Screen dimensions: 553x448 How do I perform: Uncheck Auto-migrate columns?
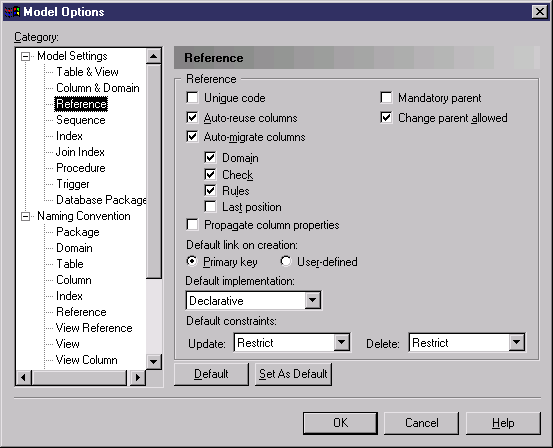point(192,137)
